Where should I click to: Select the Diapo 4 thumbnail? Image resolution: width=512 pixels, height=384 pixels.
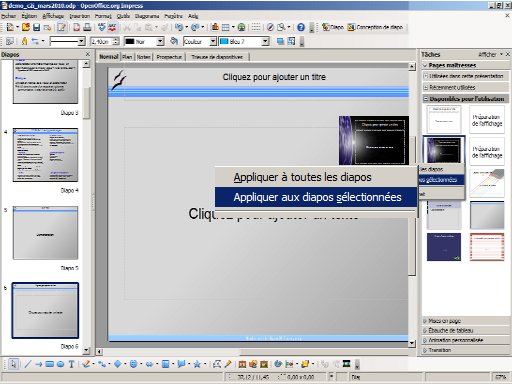[45, 155]
